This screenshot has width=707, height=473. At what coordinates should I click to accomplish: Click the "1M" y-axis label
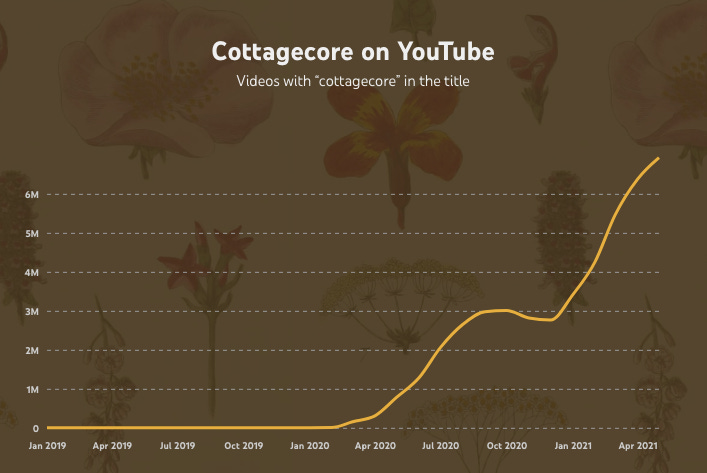(32, 390)
